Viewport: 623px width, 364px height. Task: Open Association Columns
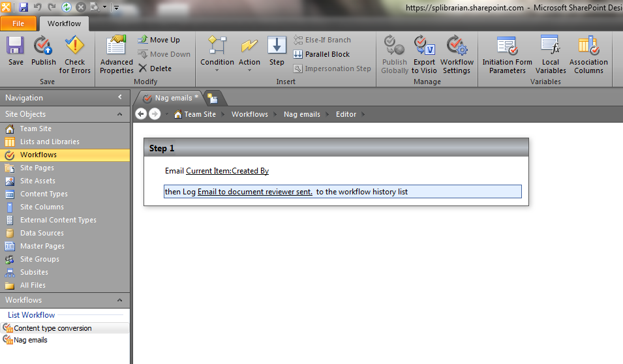point(588,53)
